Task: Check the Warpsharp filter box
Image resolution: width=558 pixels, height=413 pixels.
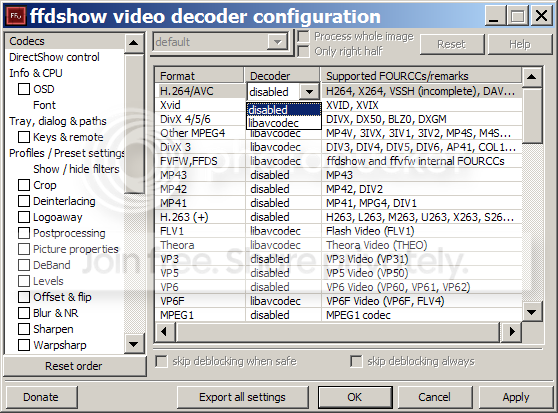Action: [24, 345]
